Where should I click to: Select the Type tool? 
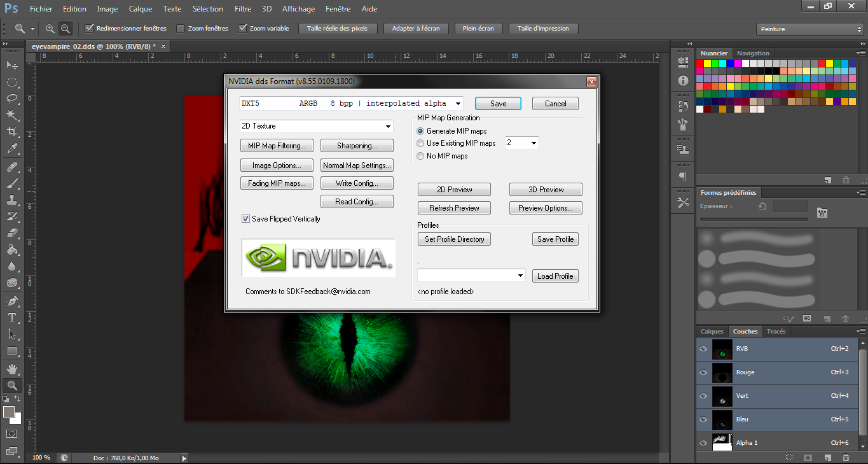coord(13,318)
